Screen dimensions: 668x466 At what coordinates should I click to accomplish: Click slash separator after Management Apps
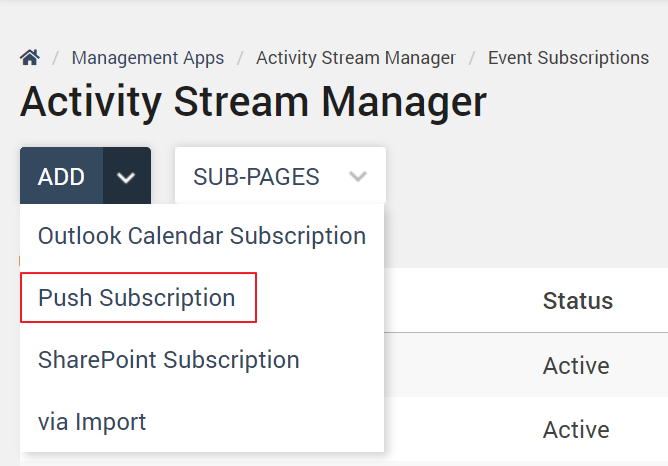point(240,58)
